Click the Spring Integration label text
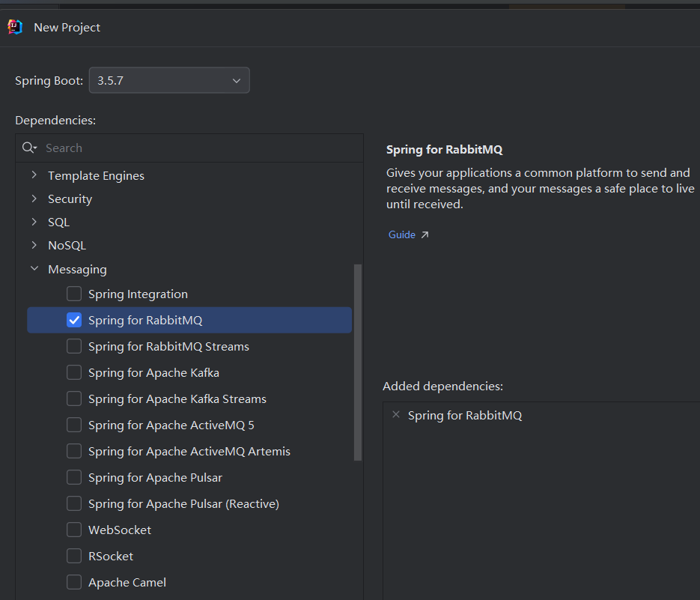Viewport: 700px width, 600px height. point(138,294)
